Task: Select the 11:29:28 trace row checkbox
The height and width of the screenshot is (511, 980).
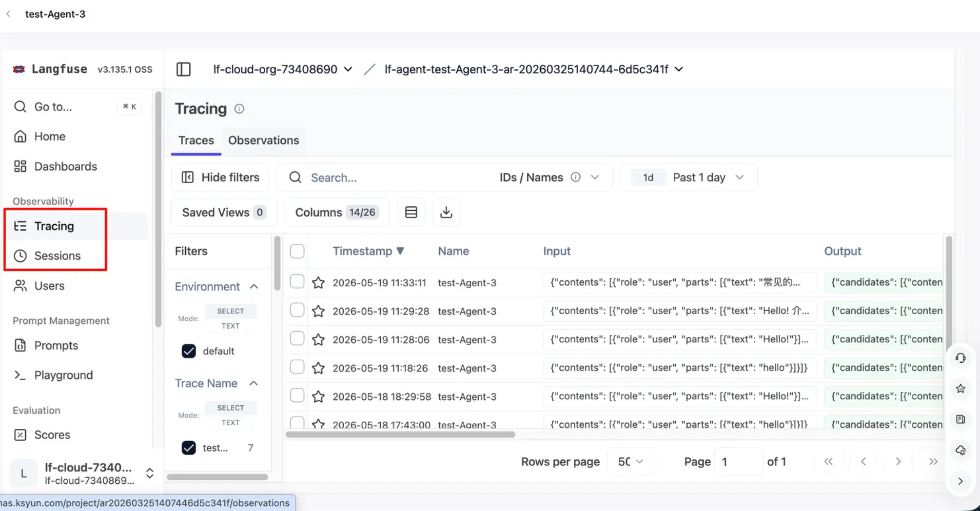Action: 297,310
